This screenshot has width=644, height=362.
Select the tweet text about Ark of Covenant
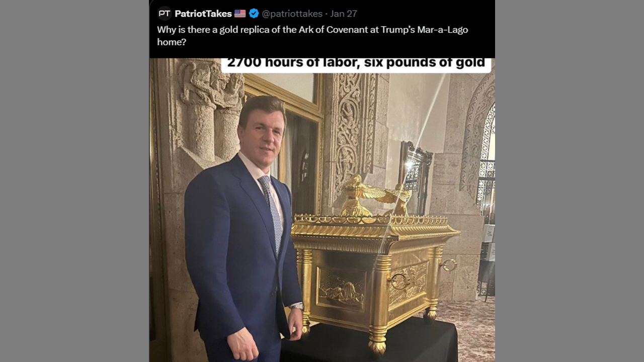point(312,36)
